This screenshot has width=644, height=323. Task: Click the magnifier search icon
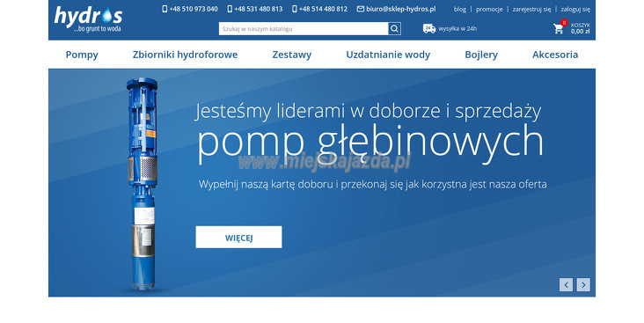pyautogui.click(x=394, y=28)
